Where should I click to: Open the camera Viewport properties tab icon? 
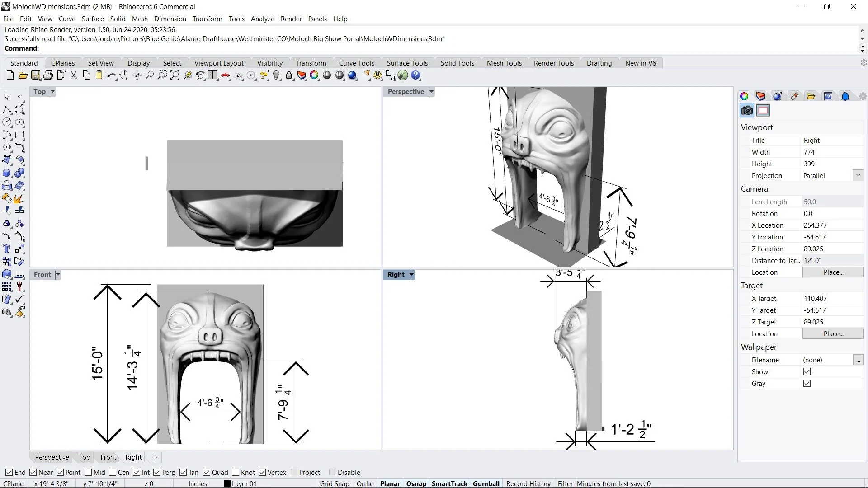coord(746,110)
